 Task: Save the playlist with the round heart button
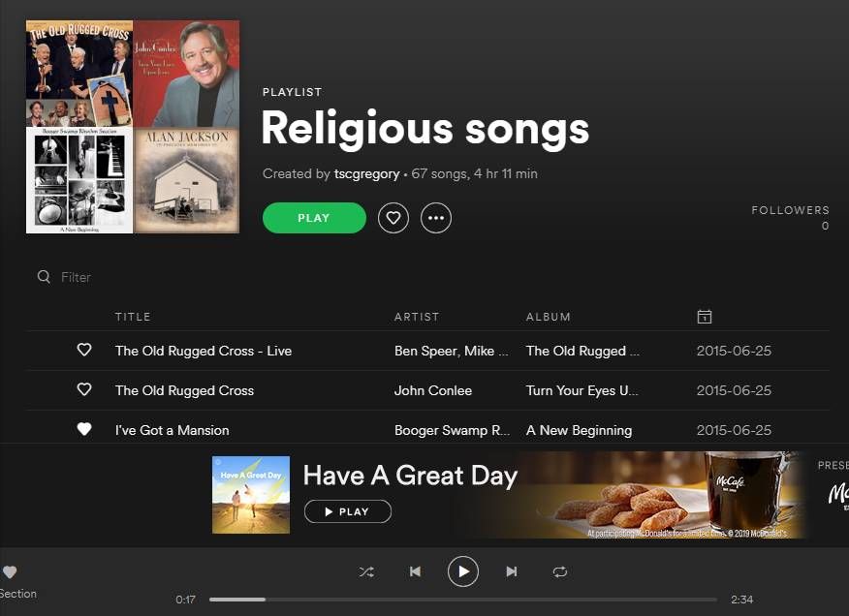[x=393, y=218]
